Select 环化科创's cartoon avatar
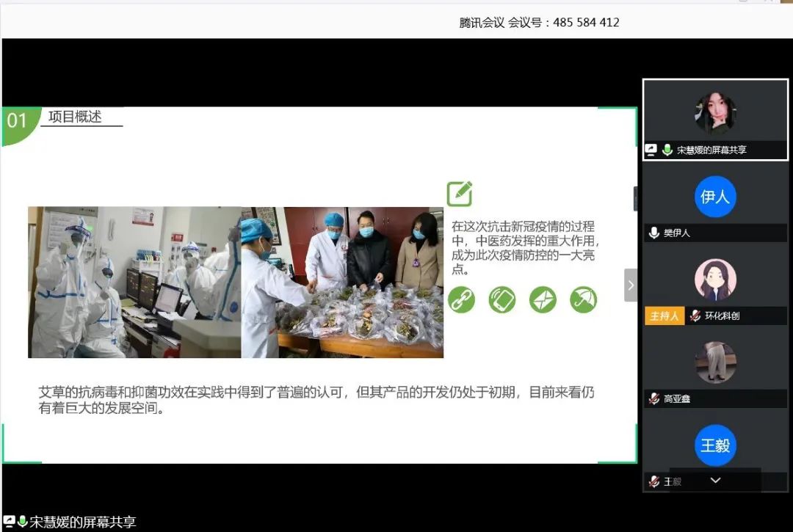Screen dimensions: 793x532 715,280
